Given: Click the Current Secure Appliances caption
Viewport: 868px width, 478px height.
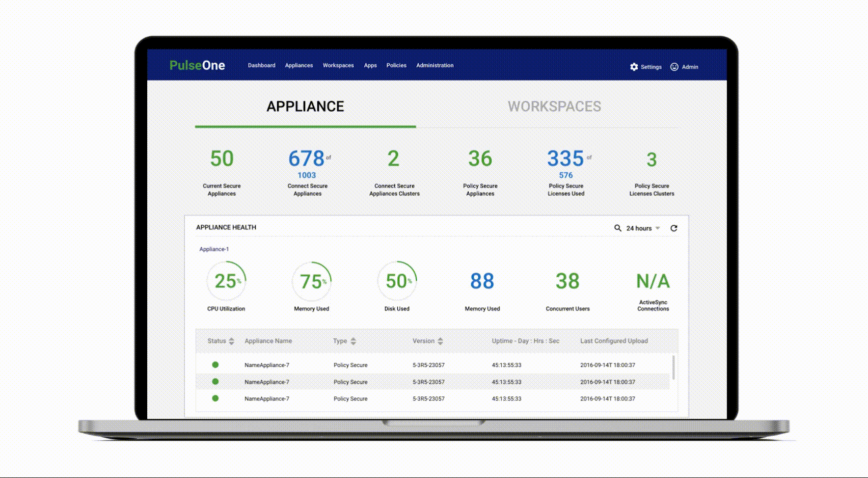Looking at the screenshot, I should point(222,190).
